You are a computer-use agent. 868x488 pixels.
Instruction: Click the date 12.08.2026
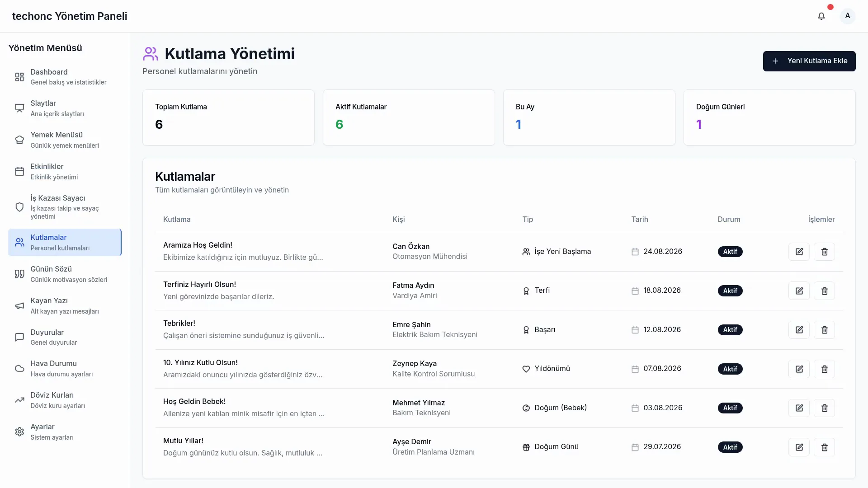click(662, 330)
